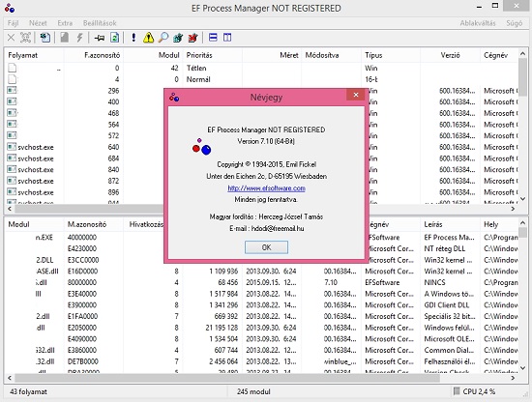This screenshot has height=402, width=532.
Task: Click the module list horizontal scrollbar right arrow
Action: (x=513, y=378)
